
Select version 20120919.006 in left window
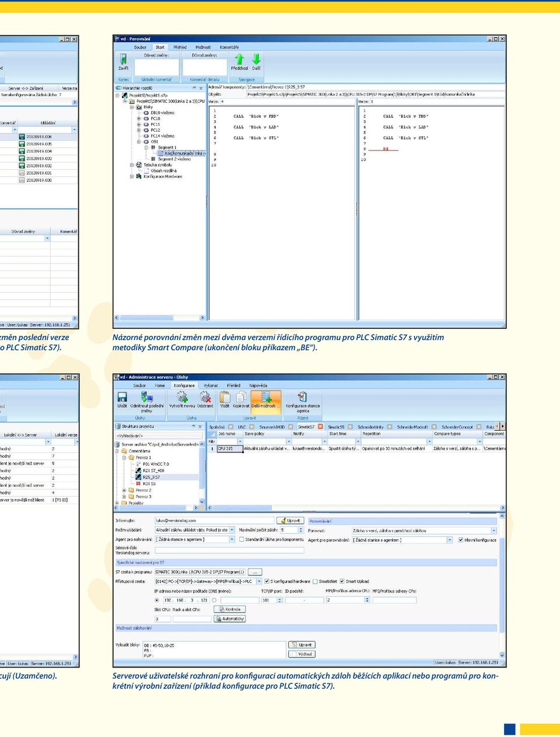(x=38, y=136)
